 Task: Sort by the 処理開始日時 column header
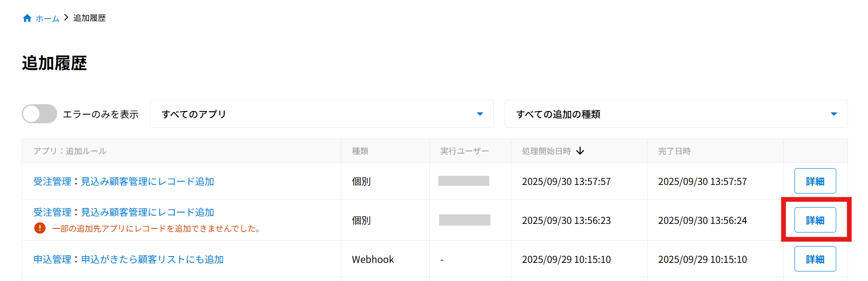pyautogui.click(x=546, y=151)
